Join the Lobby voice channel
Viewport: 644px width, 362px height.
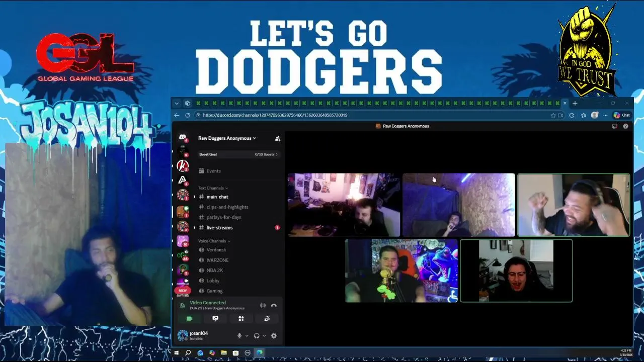tap(237, 281)
